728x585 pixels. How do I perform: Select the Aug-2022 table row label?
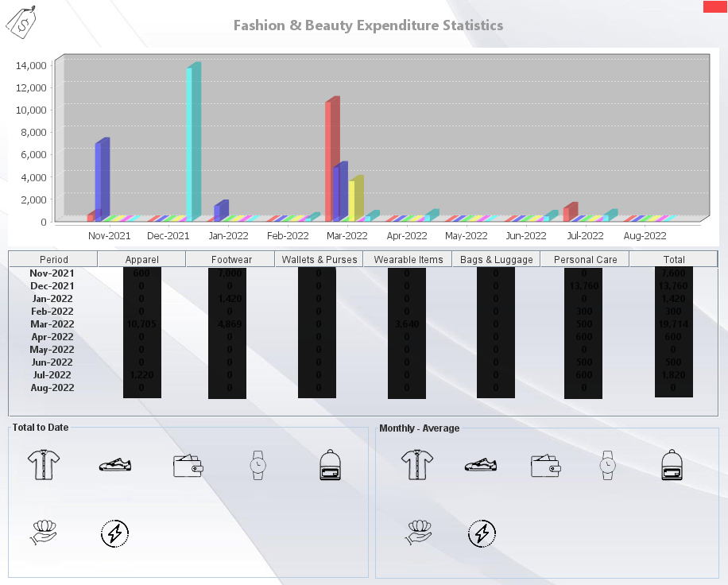coord(52,388)
